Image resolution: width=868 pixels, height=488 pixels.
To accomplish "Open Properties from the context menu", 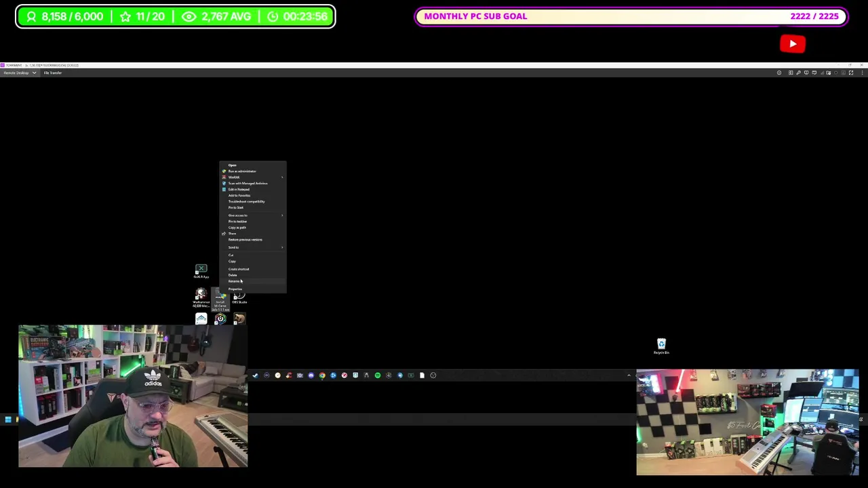I will click(252, 289).
